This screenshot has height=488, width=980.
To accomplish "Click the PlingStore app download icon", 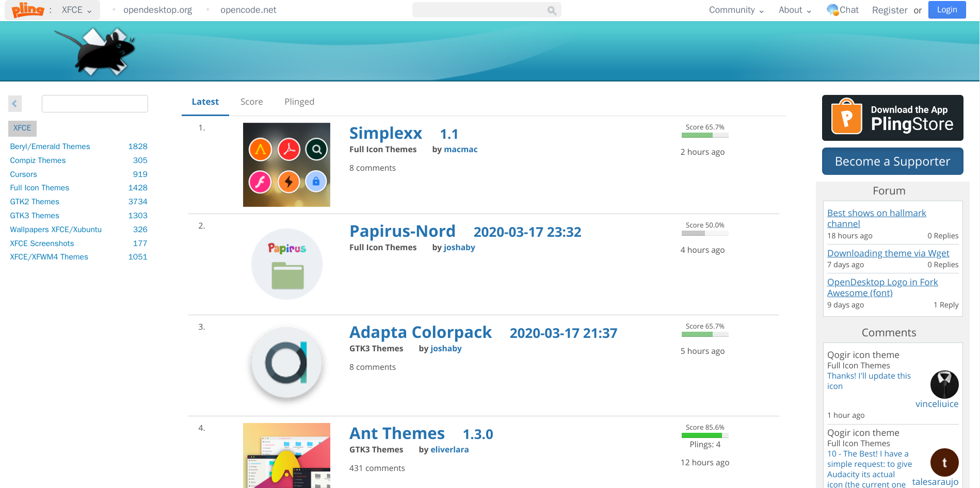I will pyautogui.click(x=847, y=118).
